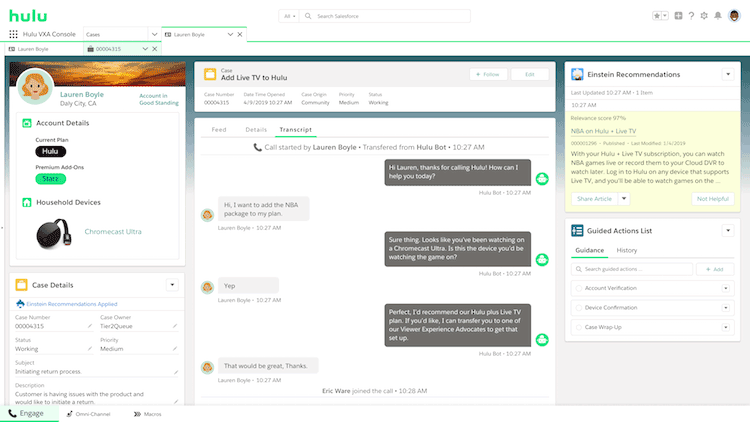Open the Share Article dropdown arrow
The image size is (750, 422).
pyautogui.click(x=625, y=199)
